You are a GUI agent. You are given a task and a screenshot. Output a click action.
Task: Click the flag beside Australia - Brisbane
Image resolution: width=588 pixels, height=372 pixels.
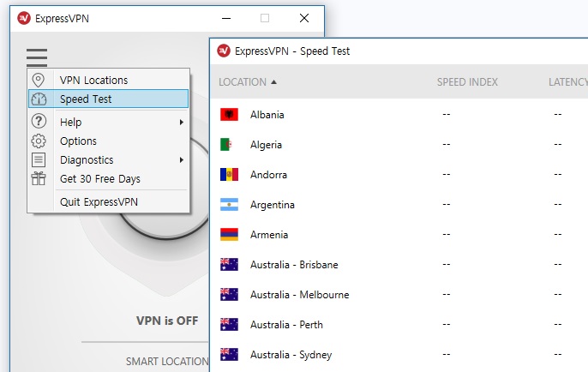[229, 264]
